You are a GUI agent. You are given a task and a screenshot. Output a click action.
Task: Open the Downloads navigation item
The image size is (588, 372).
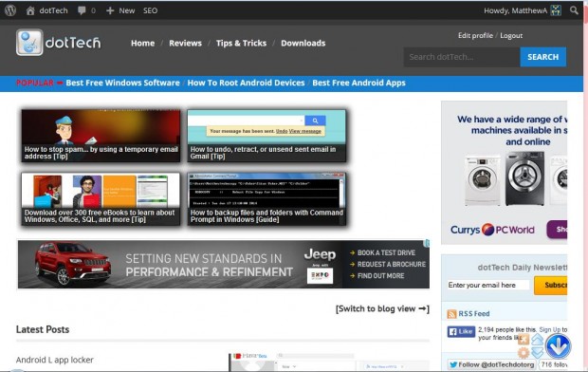click(x=303, y=43)
